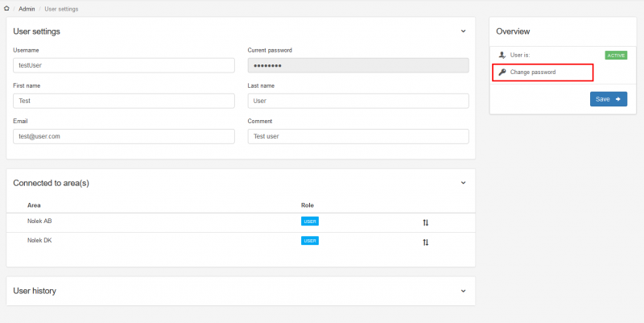Open Change password link
The width and height of the screenshot is (644, 323).
533,72
